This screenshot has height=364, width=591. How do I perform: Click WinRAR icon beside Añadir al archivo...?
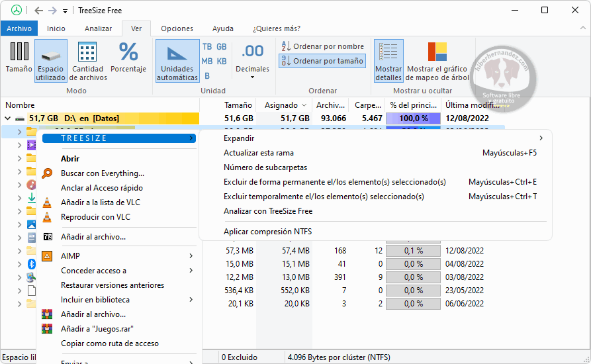pos(47,314)
